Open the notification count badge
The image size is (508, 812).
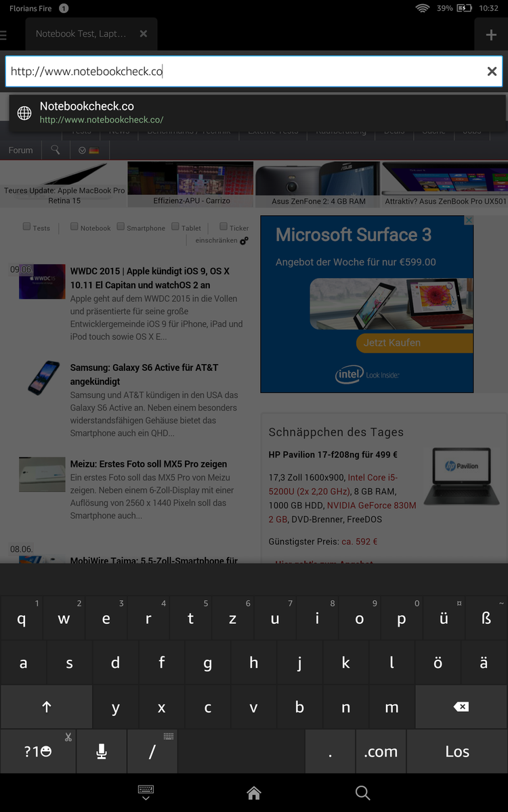[63, 8]
